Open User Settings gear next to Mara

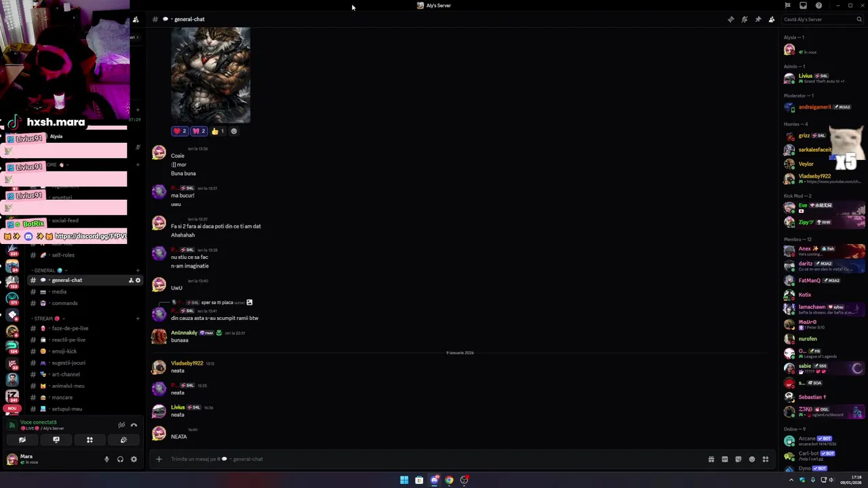point(134,459)
